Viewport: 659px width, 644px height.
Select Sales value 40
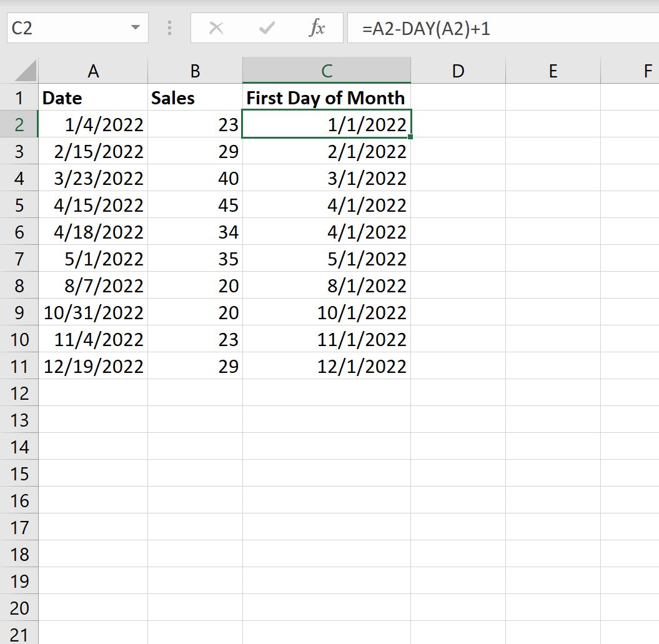195,178
